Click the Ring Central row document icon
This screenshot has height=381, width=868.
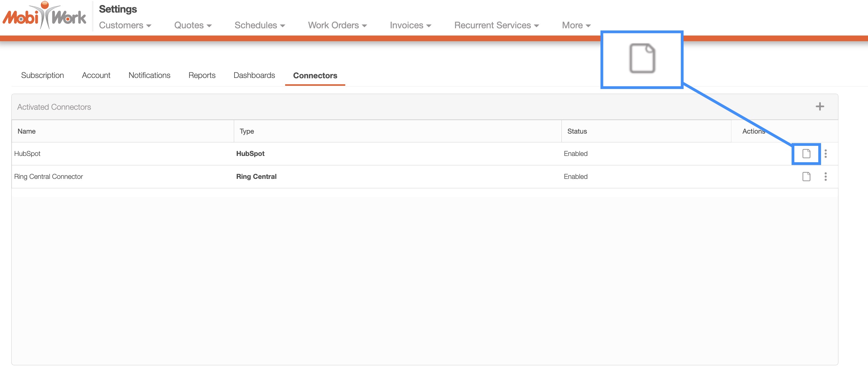[806, 177]
